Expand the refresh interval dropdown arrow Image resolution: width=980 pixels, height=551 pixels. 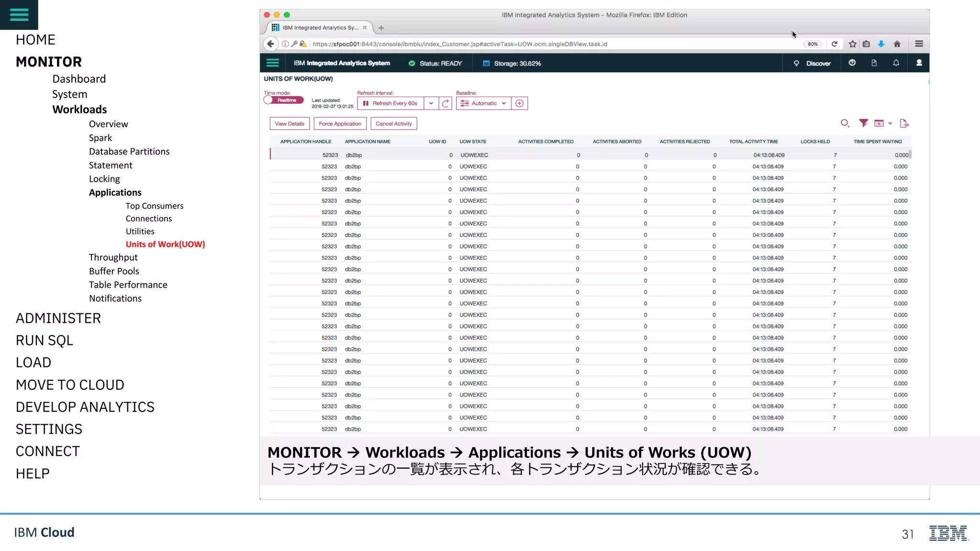[431, 103]
